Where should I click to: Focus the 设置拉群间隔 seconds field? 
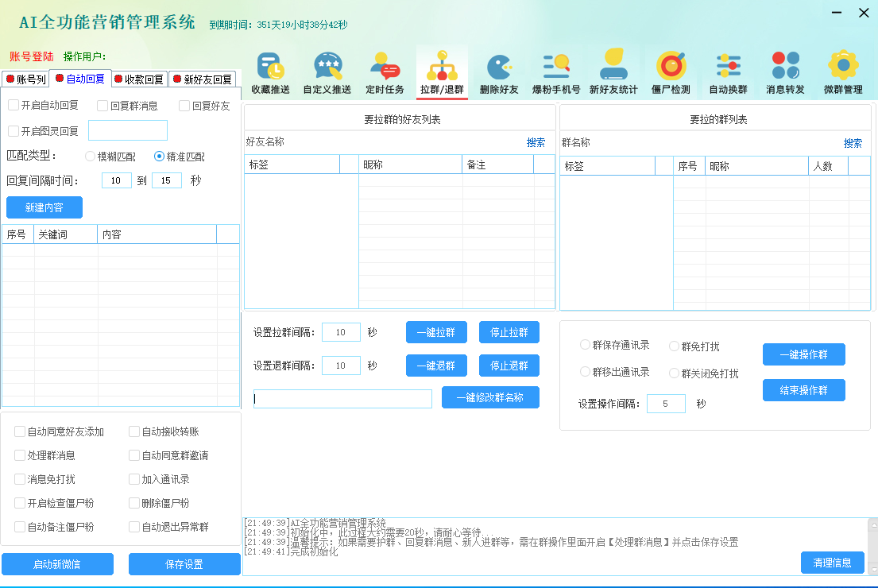click(x=341, y=332)
